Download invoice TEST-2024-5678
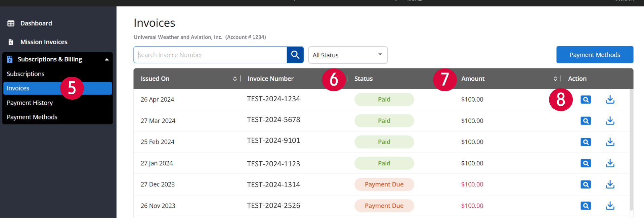 pos(610,121)
